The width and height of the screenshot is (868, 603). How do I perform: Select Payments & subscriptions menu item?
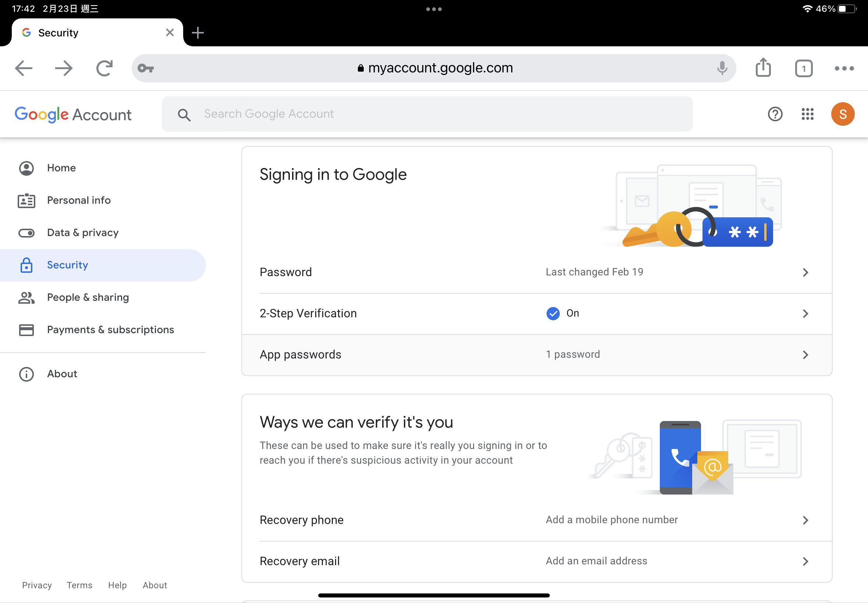point(110,330)
